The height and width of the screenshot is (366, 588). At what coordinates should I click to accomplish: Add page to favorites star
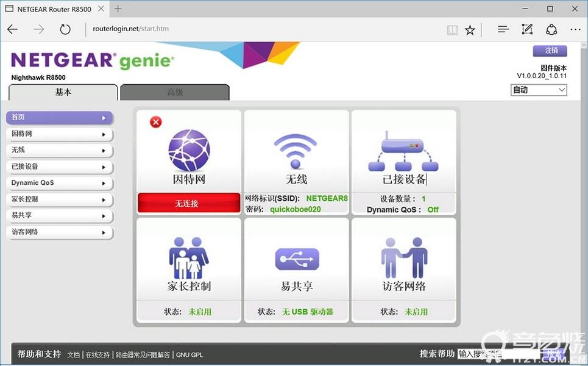470,30
